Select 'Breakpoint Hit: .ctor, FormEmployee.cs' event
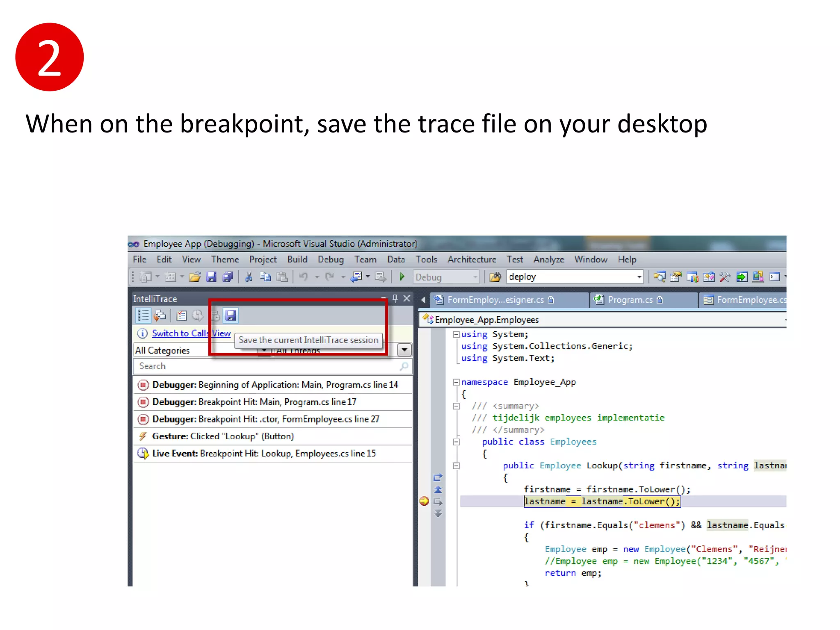Screen dimensions: 840x630 point(273,419)
